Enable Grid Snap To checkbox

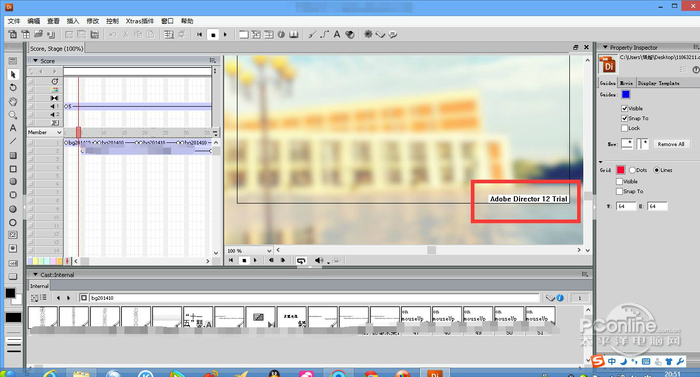click(x=619, y=191)
